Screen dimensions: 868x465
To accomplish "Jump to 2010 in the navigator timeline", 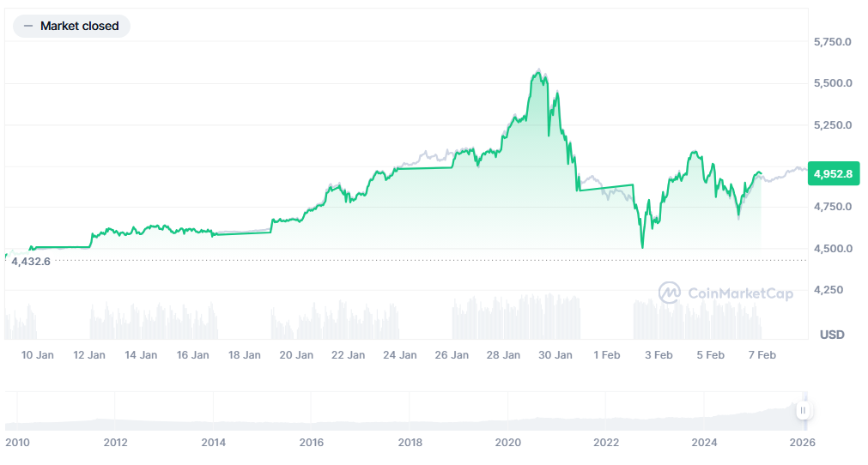I will tap(17, 443).
